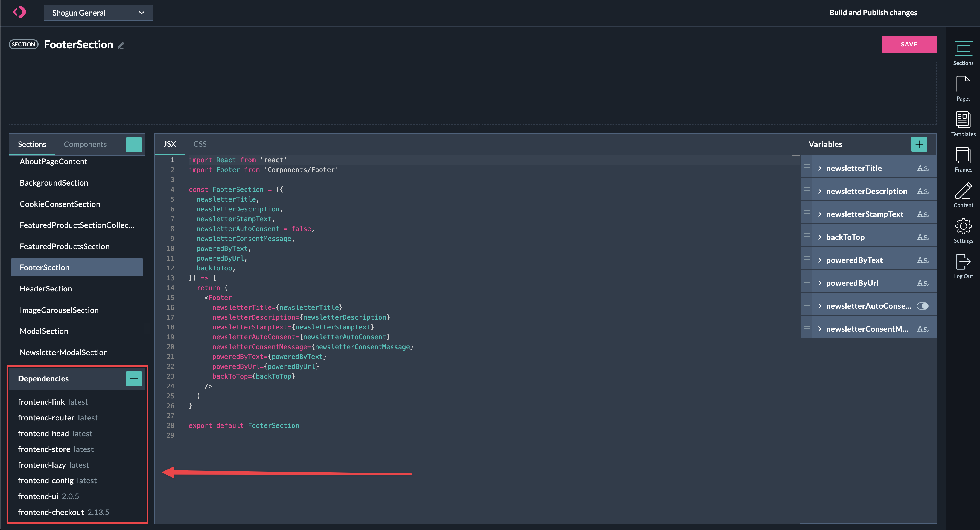The width and height of the screenshot is (980, 530).
Task: Click the pink SAVE button
Action: point(909,44)
